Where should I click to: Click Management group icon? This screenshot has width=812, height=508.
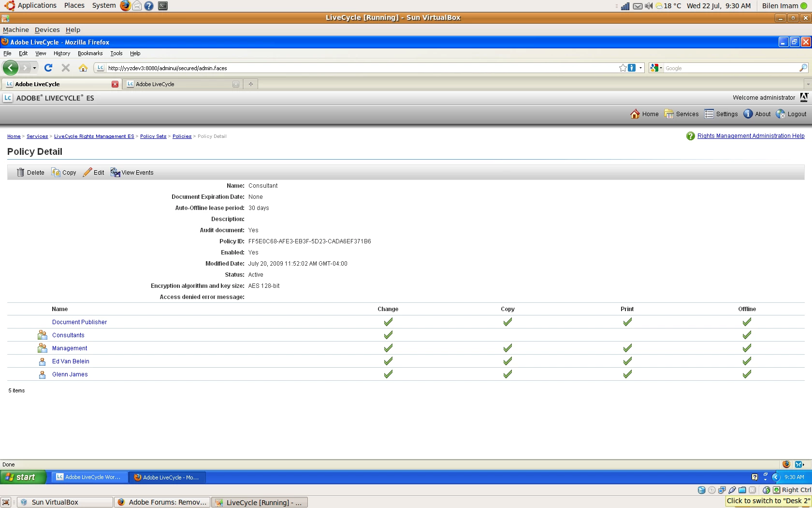coord(43,348)
